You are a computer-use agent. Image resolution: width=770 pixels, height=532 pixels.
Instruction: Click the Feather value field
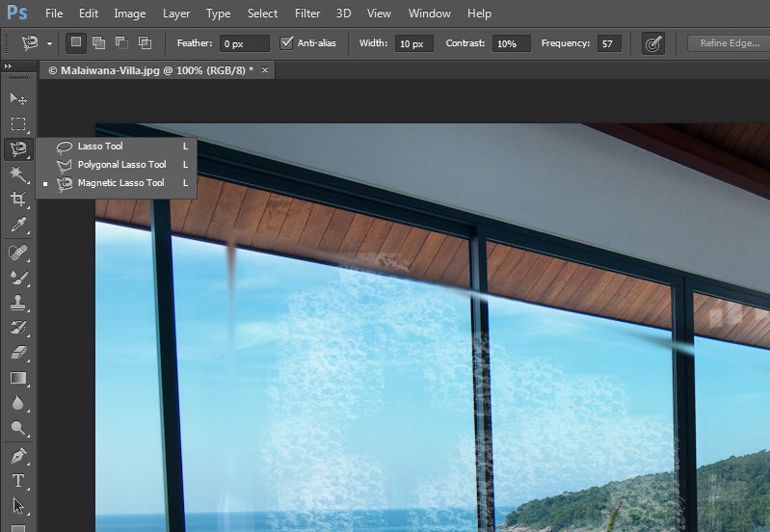[243, 43]
